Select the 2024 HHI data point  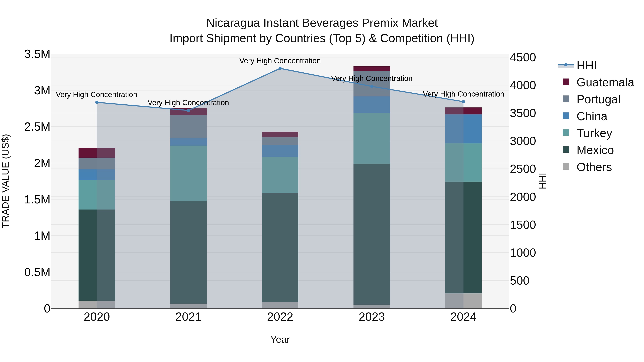(463, 102)
